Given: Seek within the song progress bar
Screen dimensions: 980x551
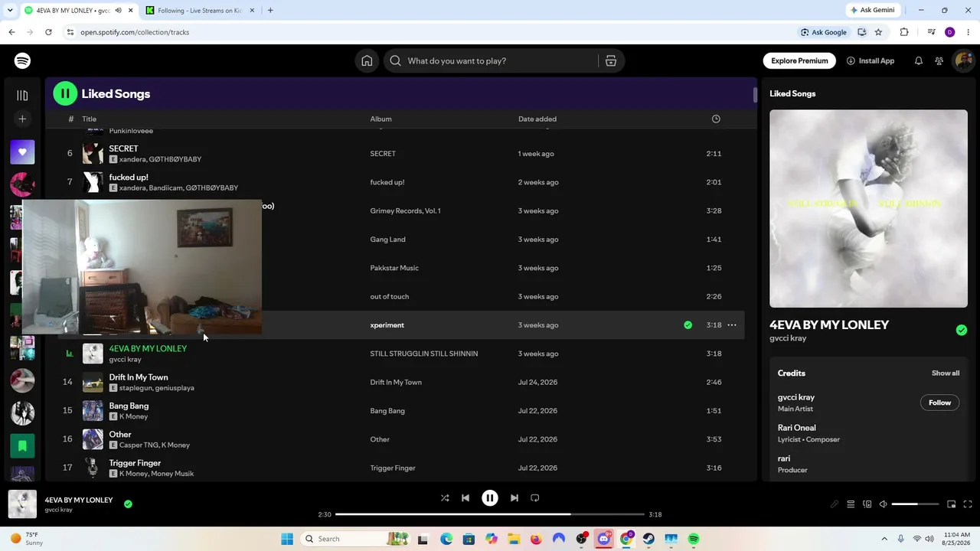Looking at the screenshot, I should (490, 514).
